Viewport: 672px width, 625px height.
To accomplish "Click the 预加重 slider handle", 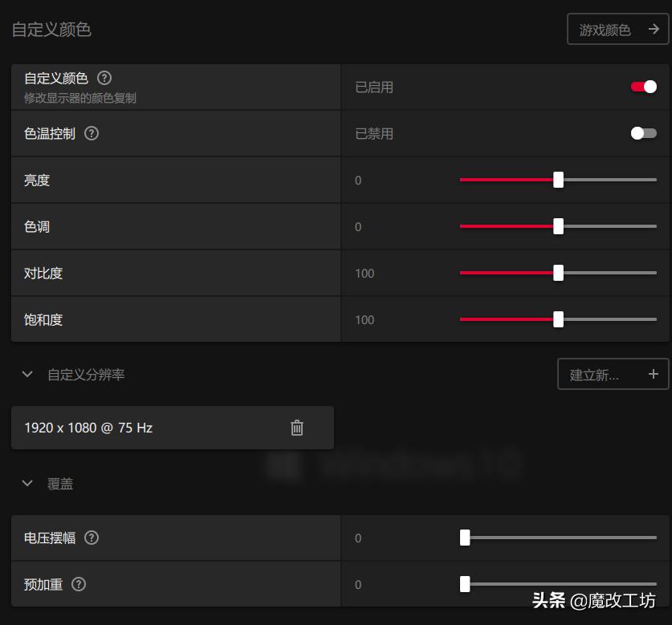I will pos(464,585).
